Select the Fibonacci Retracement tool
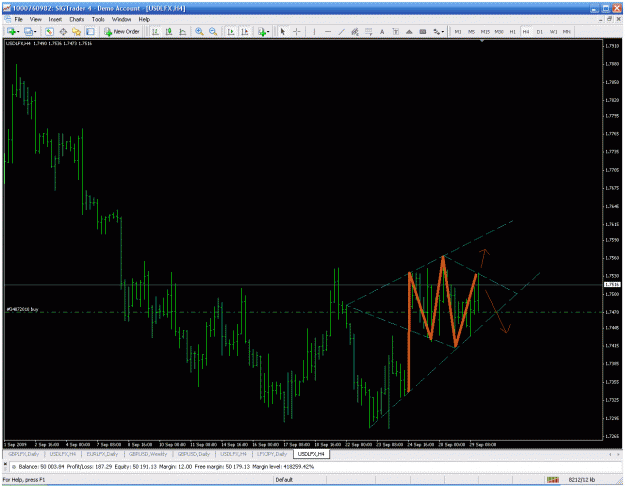The width and height of the screenshot is (625, 486). [x=368, y=31]
